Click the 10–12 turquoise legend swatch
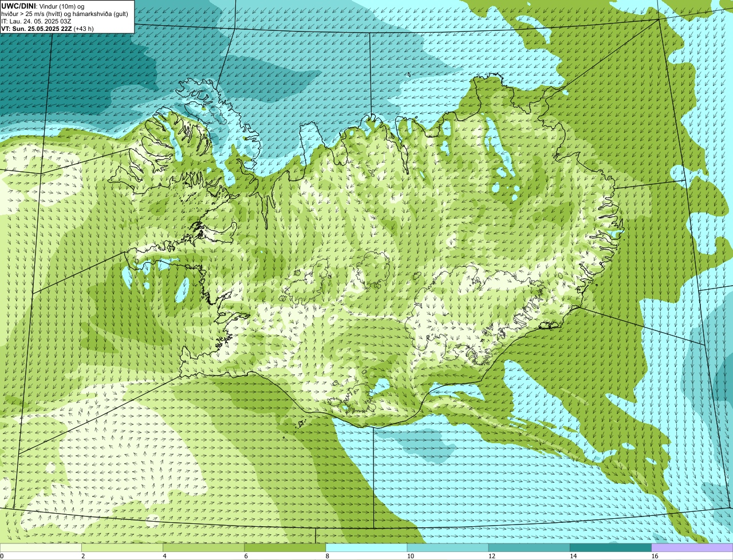The height and width of the screenshot is (560, 733). (448, 547)
